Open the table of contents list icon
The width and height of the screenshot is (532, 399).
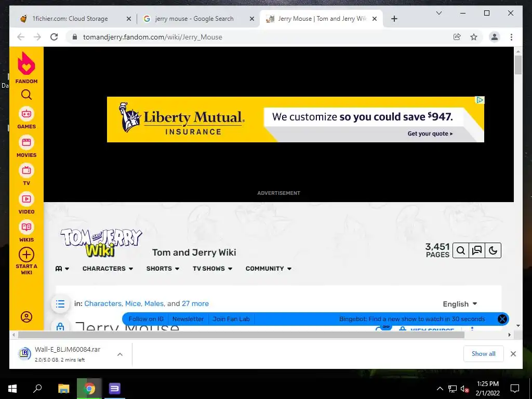point(60,303)
